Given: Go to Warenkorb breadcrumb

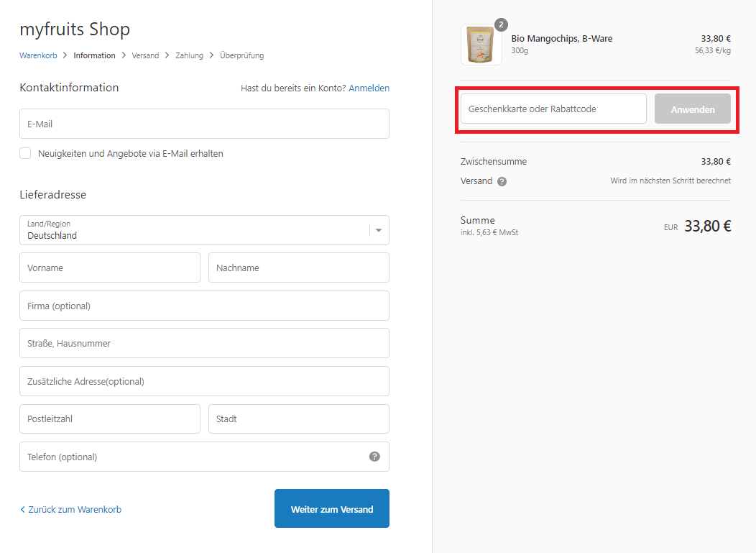Looking at the screenshot, I should pos(38,55).
